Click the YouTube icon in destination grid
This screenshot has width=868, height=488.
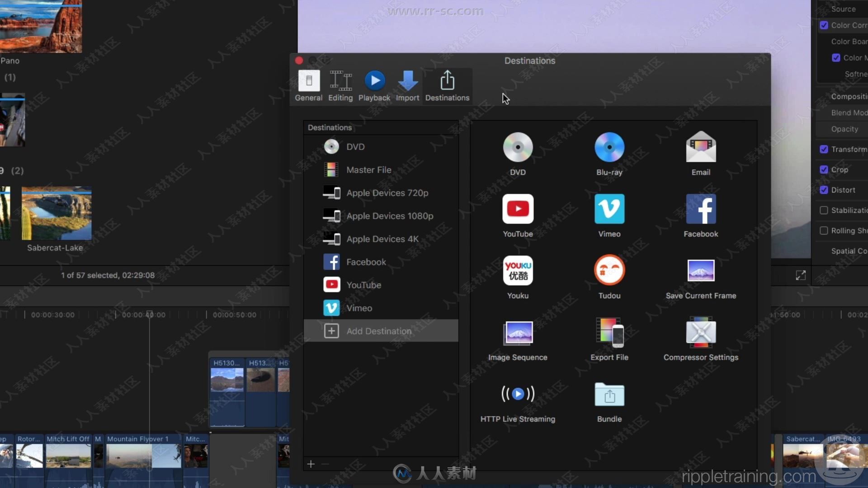(x=518, y=209)
